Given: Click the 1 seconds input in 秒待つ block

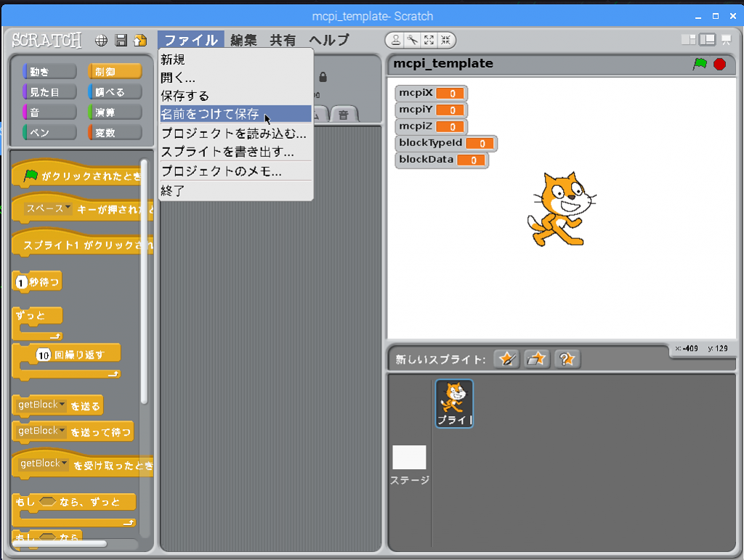Looking at the screenshot, I should click(x=21, y=283).
